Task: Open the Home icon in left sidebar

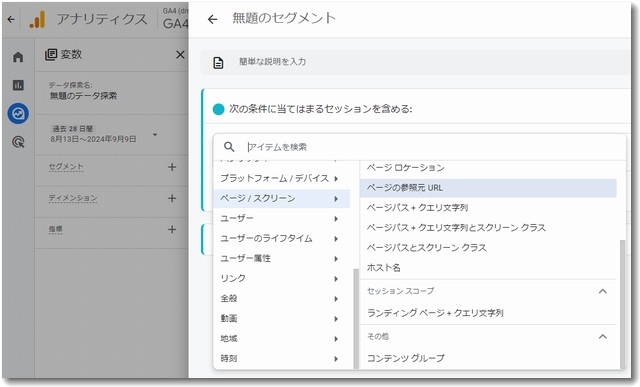Action: pyautogui.click(x=18, y=57)
